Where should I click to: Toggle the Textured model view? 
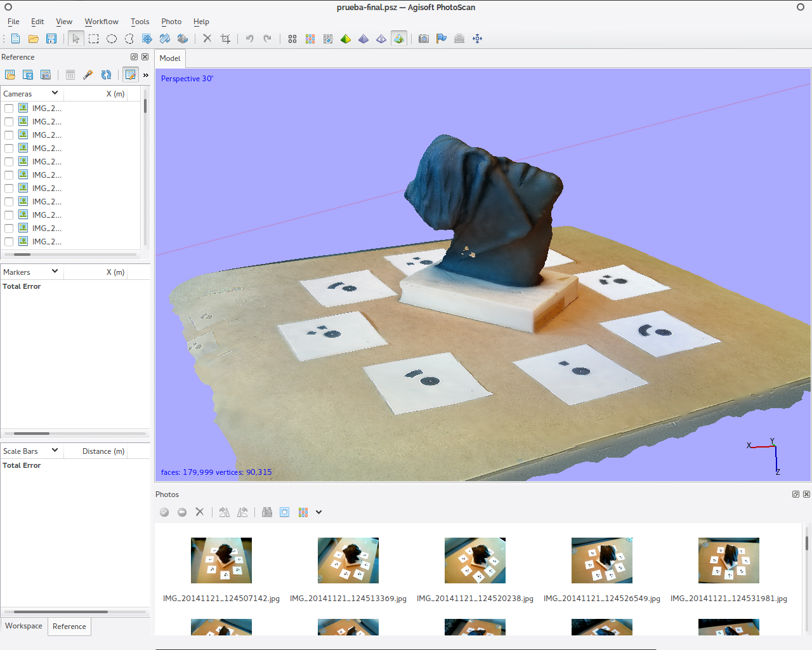[x=399, y=39]
